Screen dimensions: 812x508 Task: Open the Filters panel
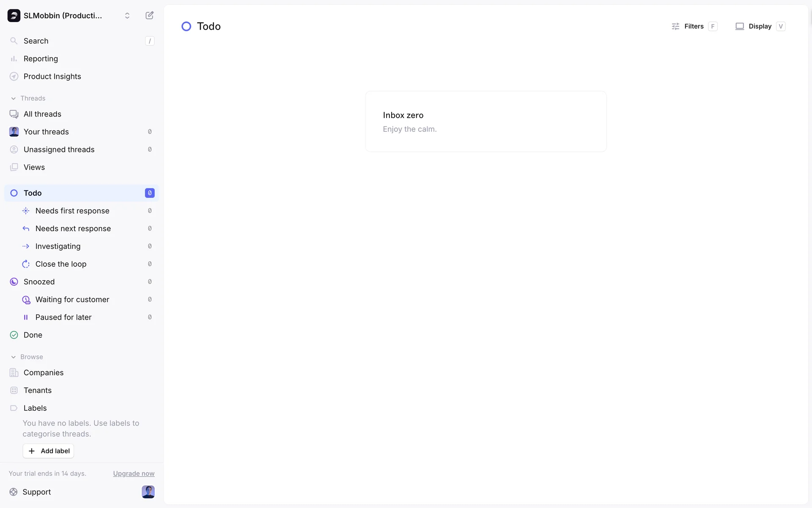click(694, 26)
